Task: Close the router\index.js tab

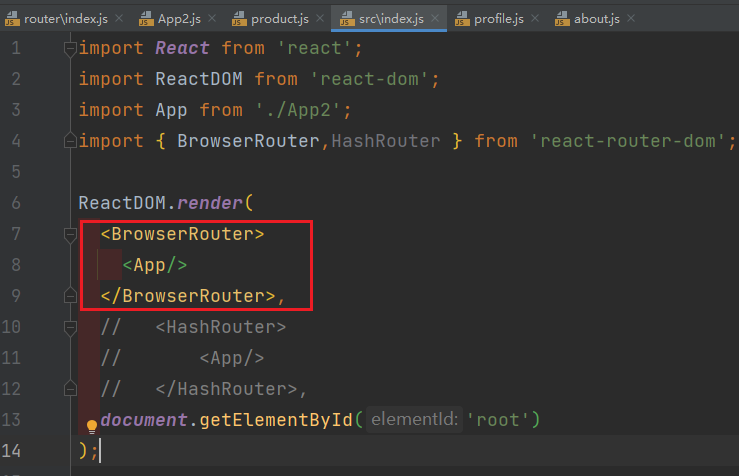Action: [119, 18]
